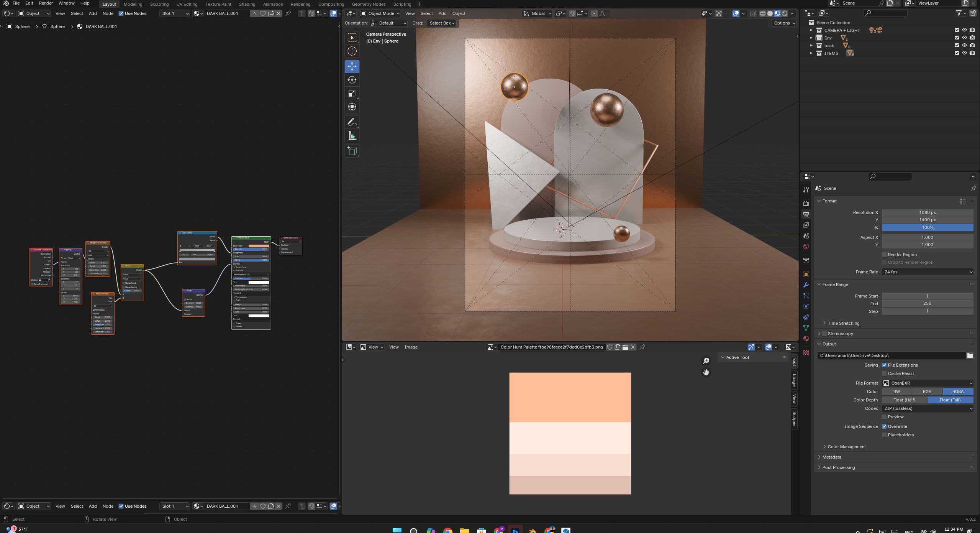This screenshot has width=980, height=533.
Task: Open the Particles properties tab
Action: pos(806,296)
